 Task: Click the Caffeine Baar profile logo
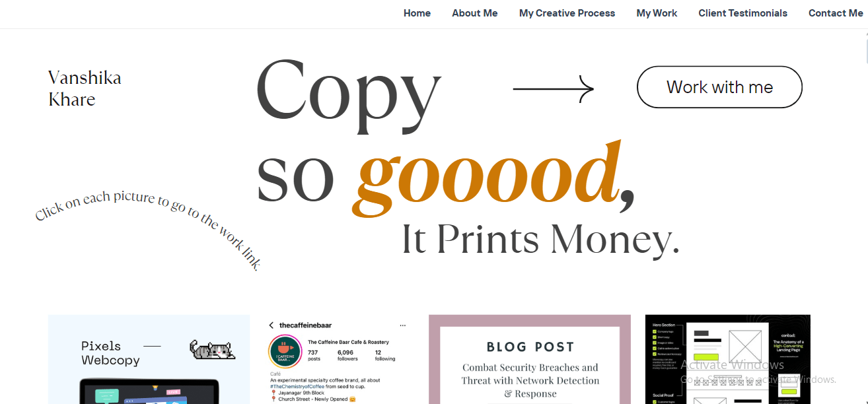click(285, 351)
